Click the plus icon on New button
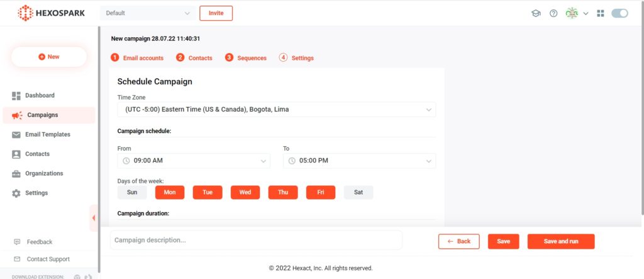644x279 pixels. [x=42, y=57]
